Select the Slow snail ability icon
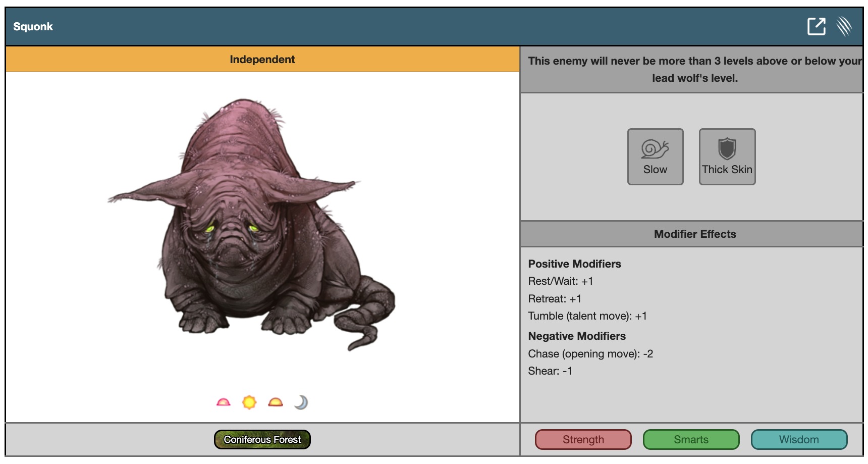 (655, 157)
